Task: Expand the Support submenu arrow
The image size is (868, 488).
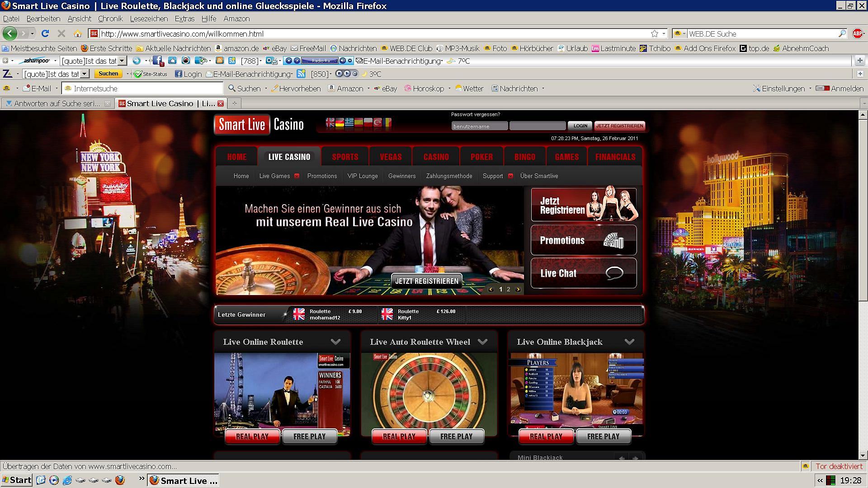Action: [510, 176]
